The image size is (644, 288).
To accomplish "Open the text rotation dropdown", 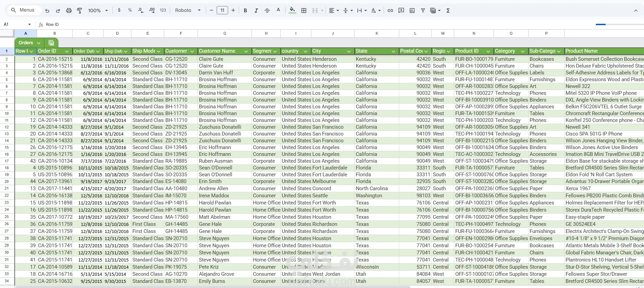I will (x=376, y=10).
